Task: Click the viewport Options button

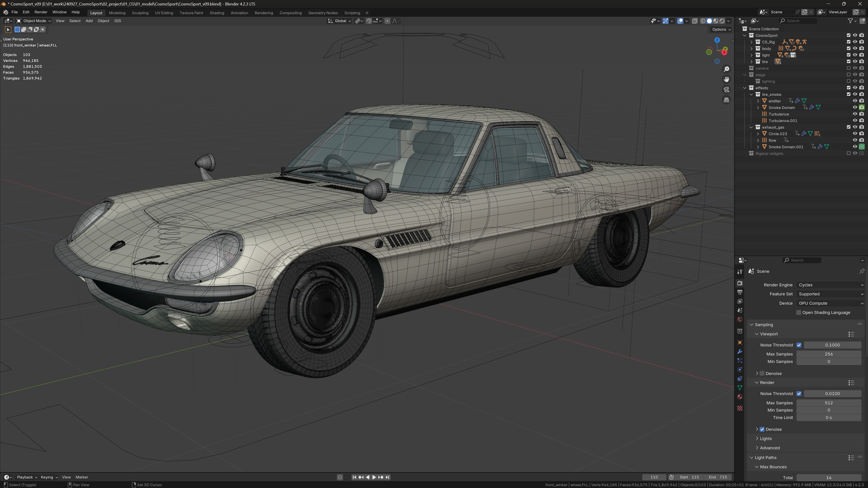Action: pos(721,30)
